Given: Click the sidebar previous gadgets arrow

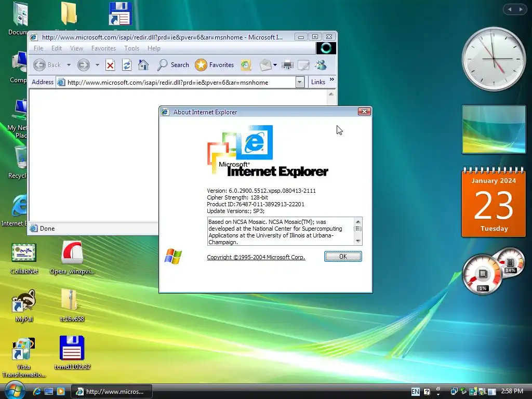Looking at the screenshot, I should coord(509,9).
